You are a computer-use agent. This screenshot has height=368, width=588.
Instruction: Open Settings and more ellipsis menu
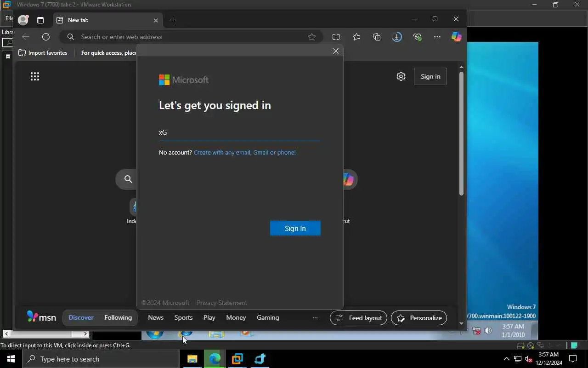[x=437, y=37]
